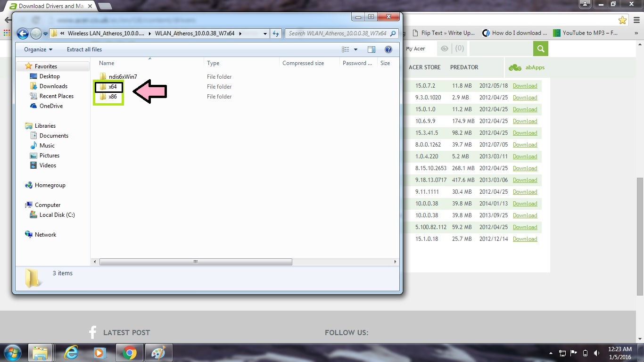The width and height of the screenshot is (644, 362).
Task: Select the x86 folder
Action: (x=112, y=97)
